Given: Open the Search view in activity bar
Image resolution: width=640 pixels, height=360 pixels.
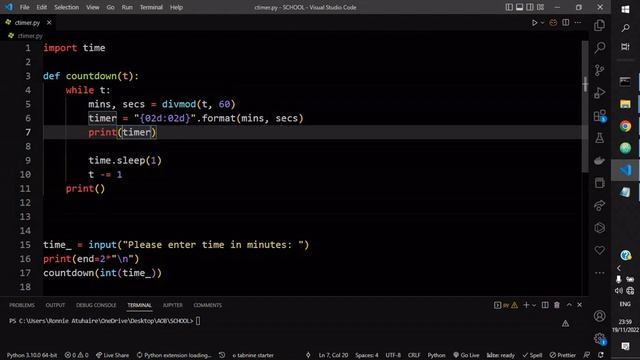Looking at the screenshot, I should click(x=600, y=47).
